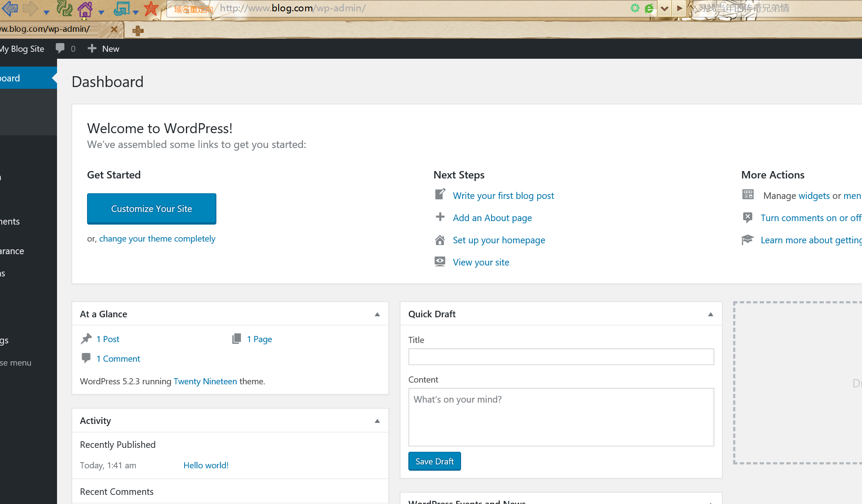This screenshot has height=504, width=862.
Task: Click the red star favorites icon
Action: click(151, 8)
